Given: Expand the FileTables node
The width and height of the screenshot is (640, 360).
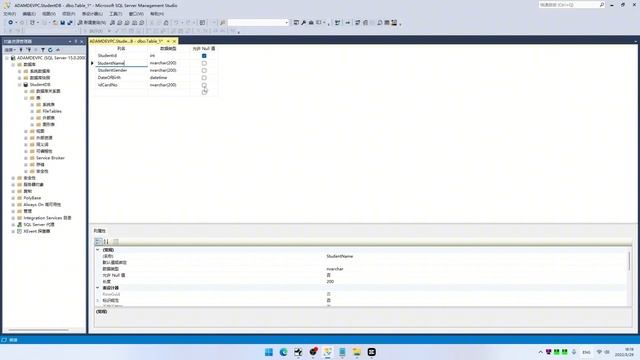Looking at the screenshot, I should (x=33, y=111).
